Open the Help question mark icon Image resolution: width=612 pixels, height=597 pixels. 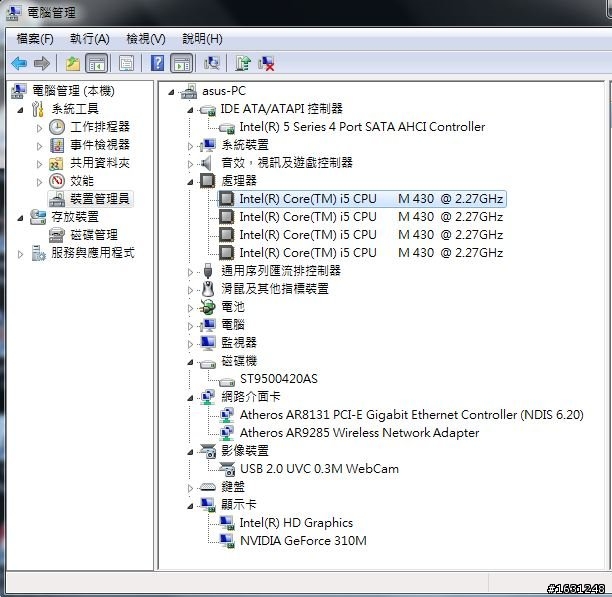click(x=157, y=63)
